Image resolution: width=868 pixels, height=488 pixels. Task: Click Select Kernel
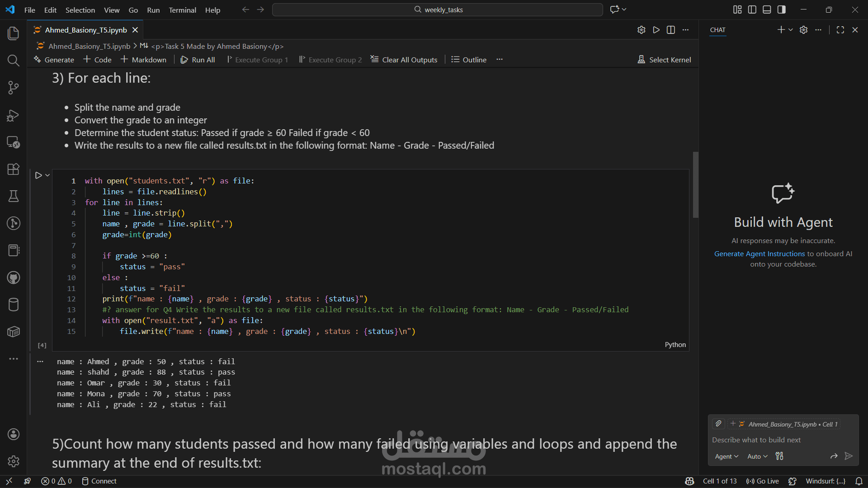point(664,60)
